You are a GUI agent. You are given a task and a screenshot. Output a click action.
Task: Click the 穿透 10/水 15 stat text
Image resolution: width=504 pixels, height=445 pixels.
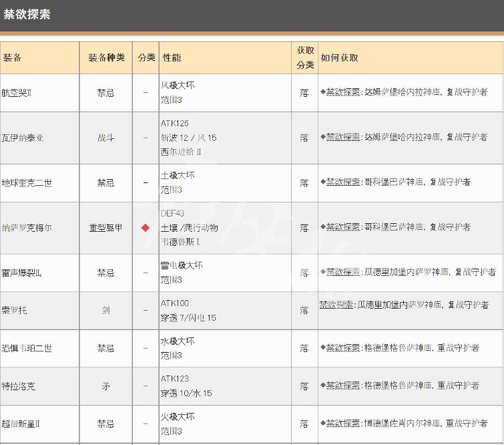point(186,393)
